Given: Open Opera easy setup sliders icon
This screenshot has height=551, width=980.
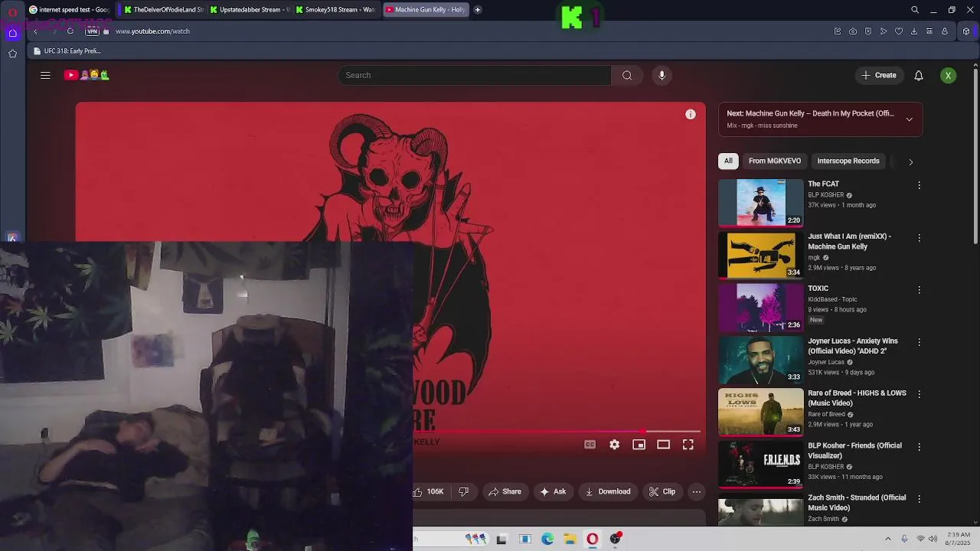Looking at the screenshot, I should (x=929, y=31).
